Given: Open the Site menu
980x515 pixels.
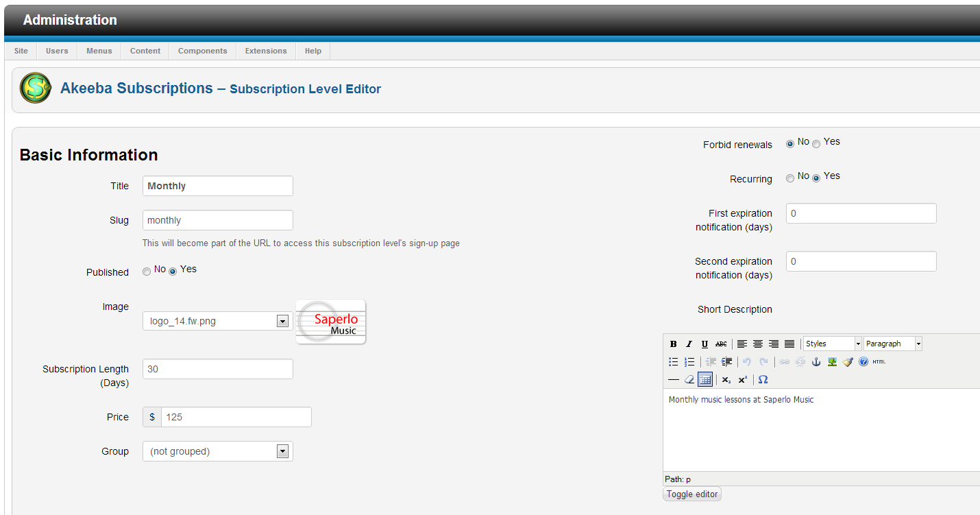Looking at the screenshot, I should (21, 51).
